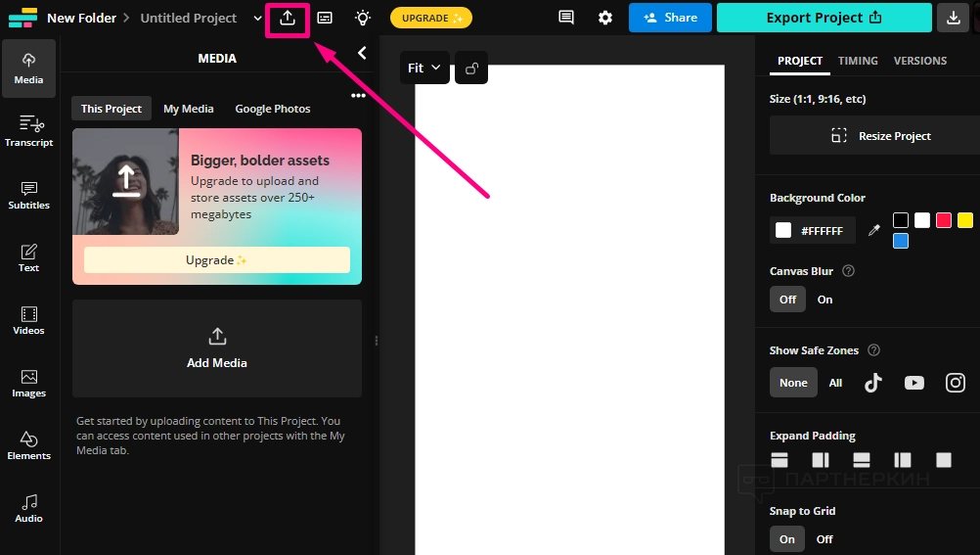Click the Kapwing logo icon

23,18
